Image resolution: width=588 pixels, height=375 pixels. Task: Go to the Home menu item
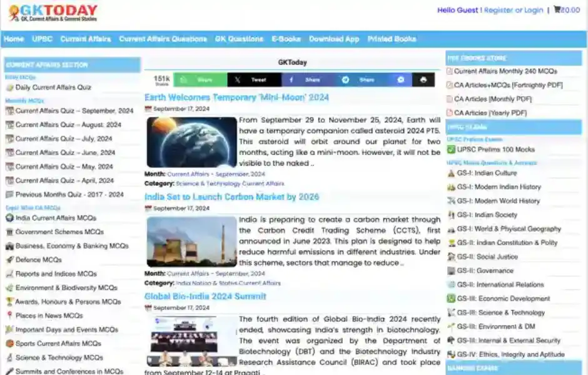tap(14, 39)
